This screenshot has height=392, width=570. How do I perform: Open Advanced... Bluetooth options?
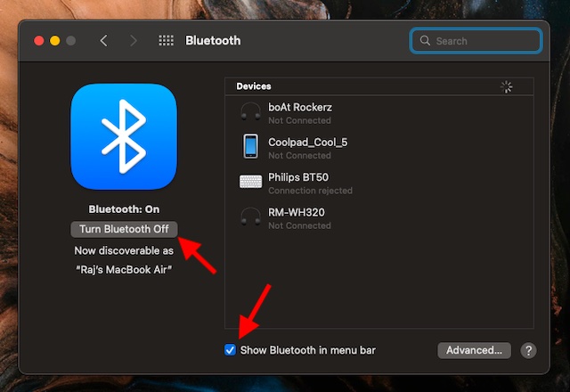(x=474, y=350)
